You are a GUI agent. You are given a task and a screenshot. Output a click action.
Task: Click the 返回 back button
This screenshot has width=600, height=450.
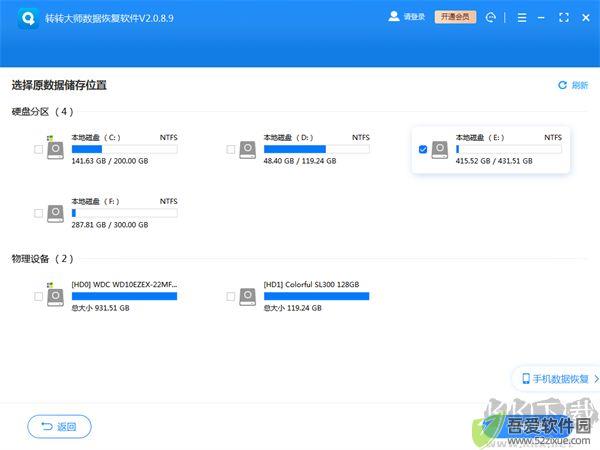click(59, 426)
